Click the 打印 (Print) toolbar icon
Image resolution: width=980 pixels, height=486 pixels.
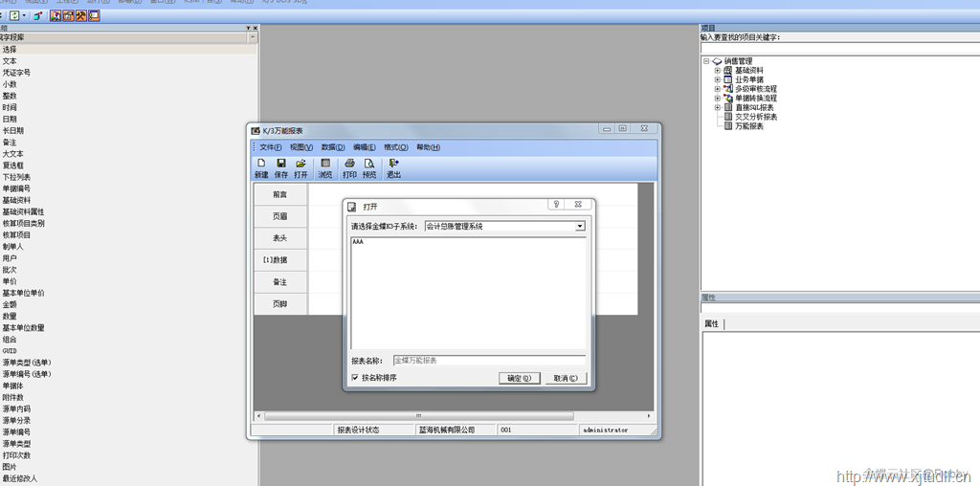pos(349,164)
